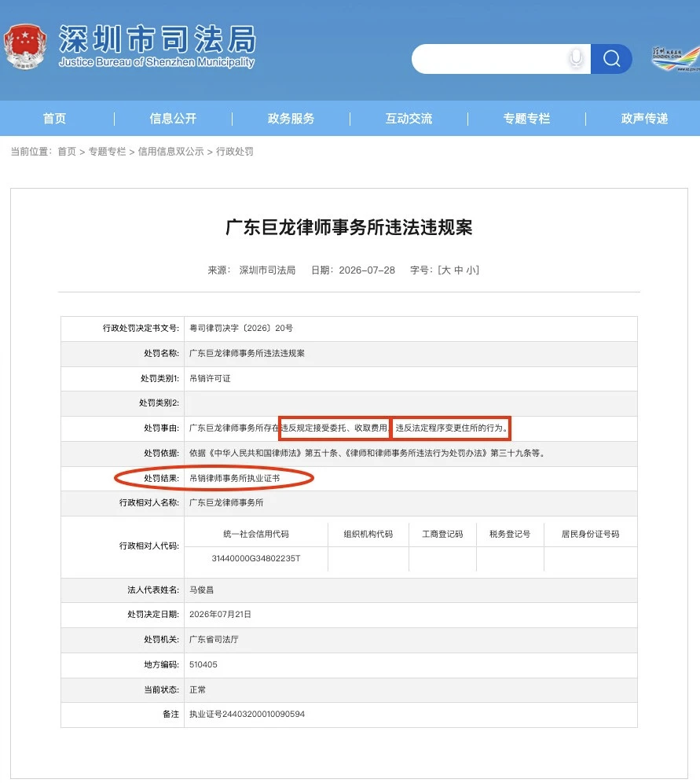Click the 深圳市司法局 site title
The height and width of the screenshot is (783, 700).
coord(157,39)
